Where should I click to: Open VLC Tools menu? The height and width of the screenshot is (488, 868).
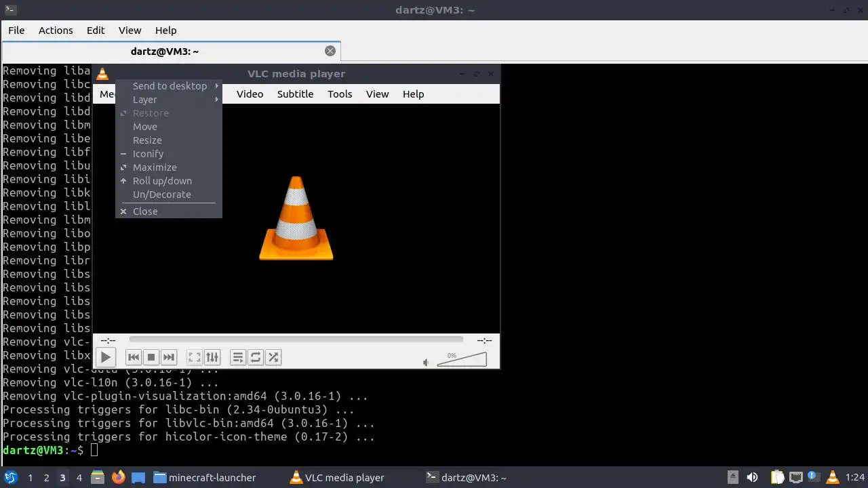click(x=340, y=94)
